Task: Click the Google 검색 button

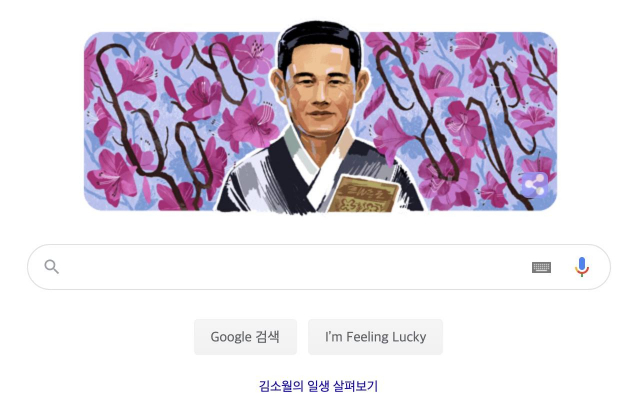Action: pyautogui.click(x=245, y=337)
